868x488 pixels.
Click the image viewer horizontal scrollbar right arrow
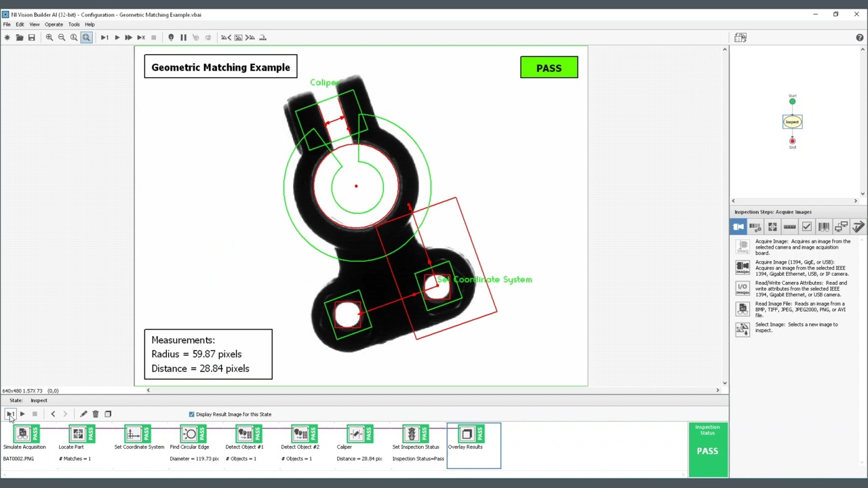click(x=717, y=390)
